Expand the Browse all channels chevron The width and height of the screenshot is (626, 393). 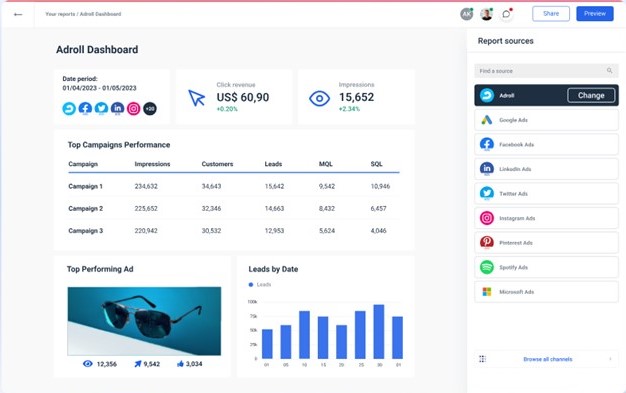pyautogui.click(x=610, y=359)
